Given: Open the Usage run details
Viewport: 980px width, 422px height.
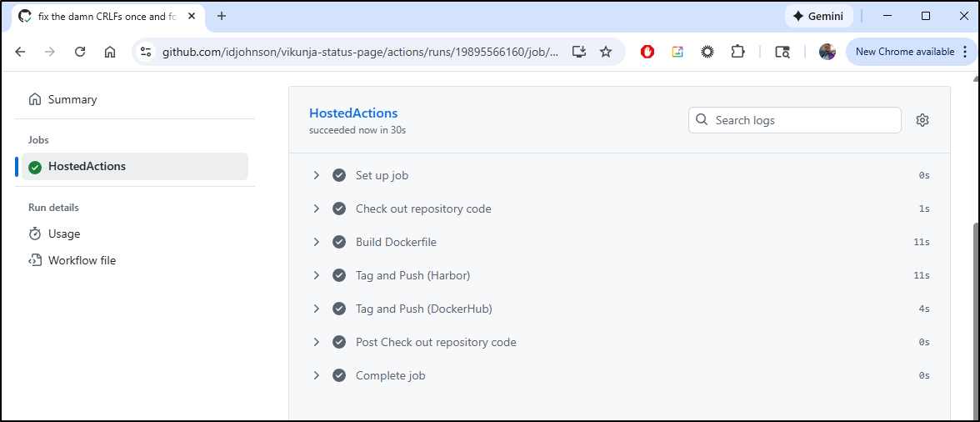Looking at the screenshot, I should (x=64, y=234).
